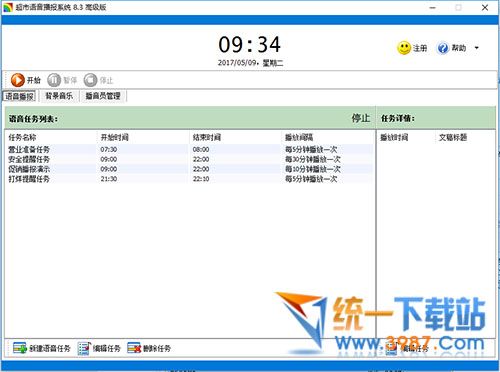The height and width of the screenshot is (372, 500).
Task: Select the 营业准备任务 row
Action: [189, 149]
